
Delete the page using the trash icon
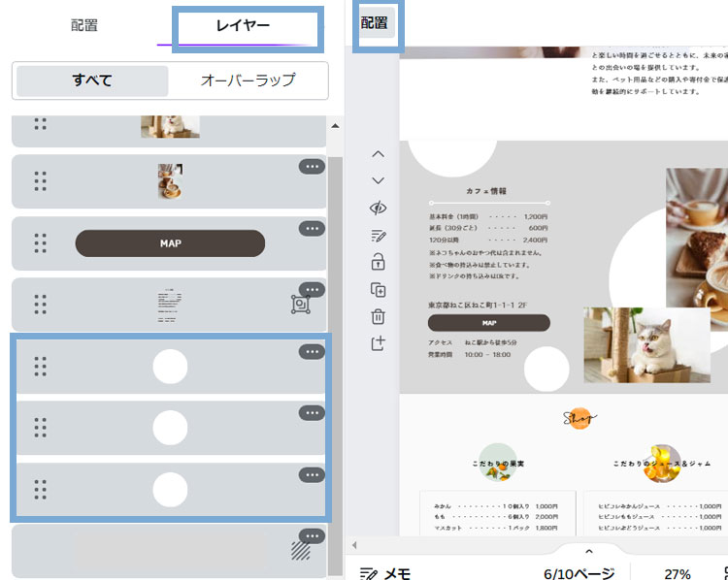coord(378,317)
